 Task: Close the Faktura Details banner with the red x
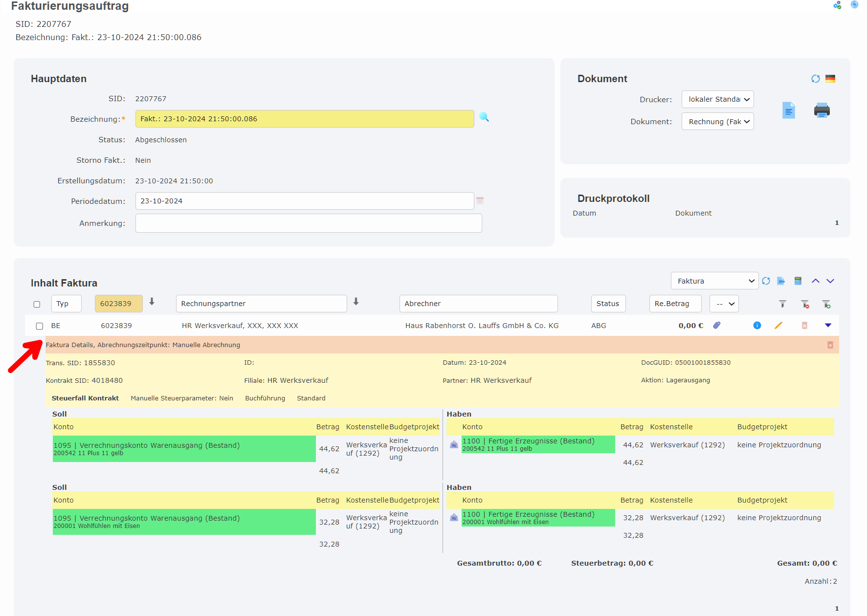point(830,345)
